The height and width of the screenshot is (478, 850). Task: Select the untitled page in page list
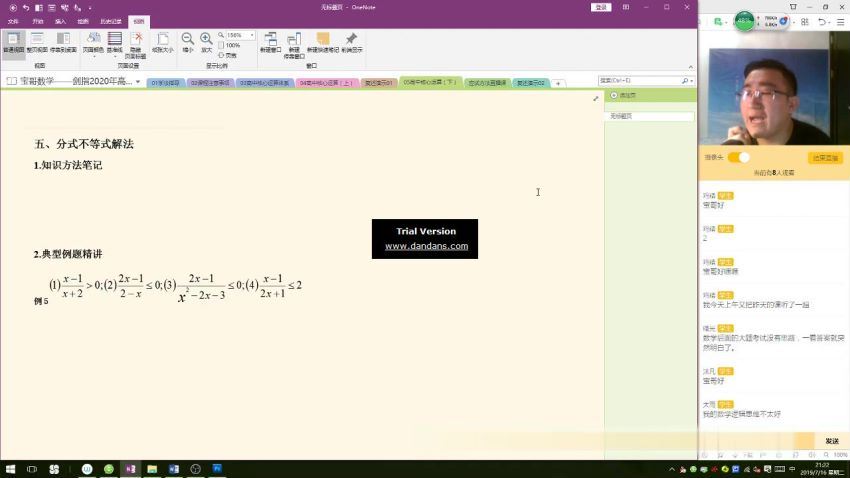pyautogui.click(x=649, y=117)
